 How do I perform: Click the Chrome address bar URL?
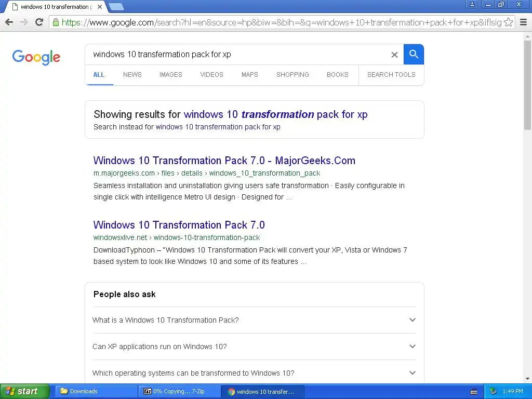(x=281, y=22)
